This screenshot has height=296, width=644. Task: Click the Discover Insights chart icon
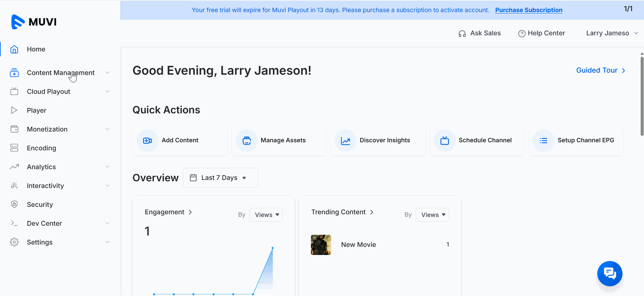click(346, 141)
